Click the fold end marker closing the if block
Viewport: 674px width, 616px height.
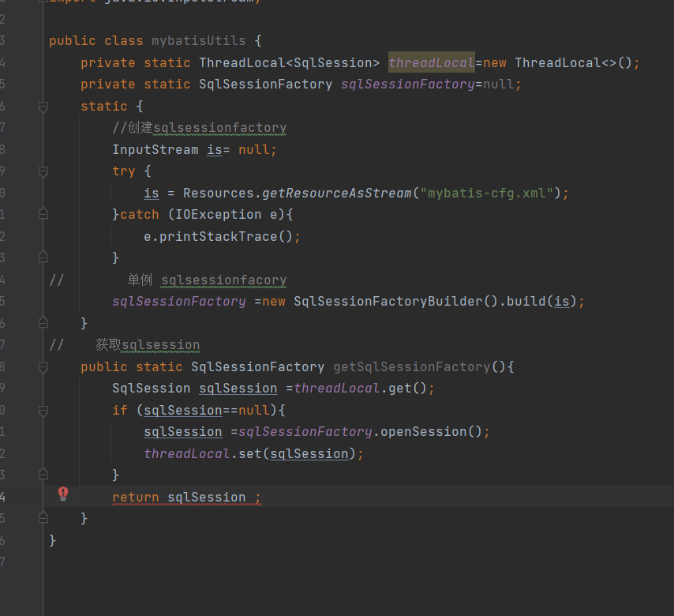pyautogui.click(x=43, y=474)
